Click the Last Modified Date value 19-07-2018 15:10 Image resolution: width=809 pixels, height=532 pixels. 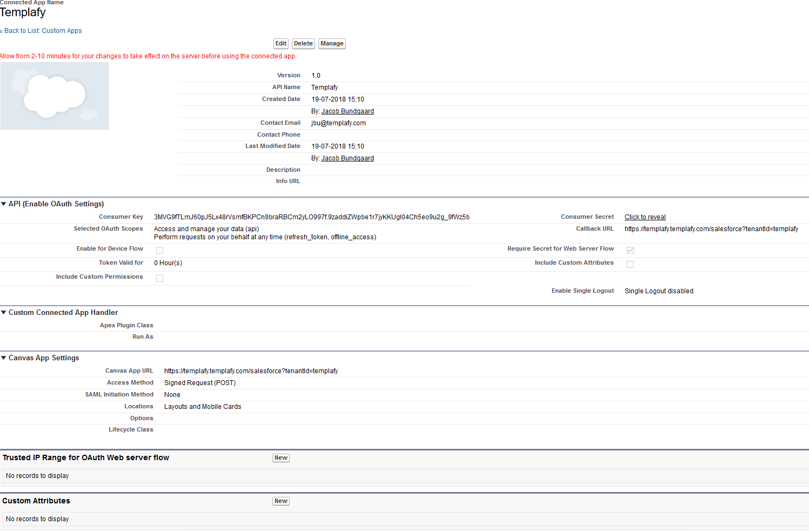338,146
